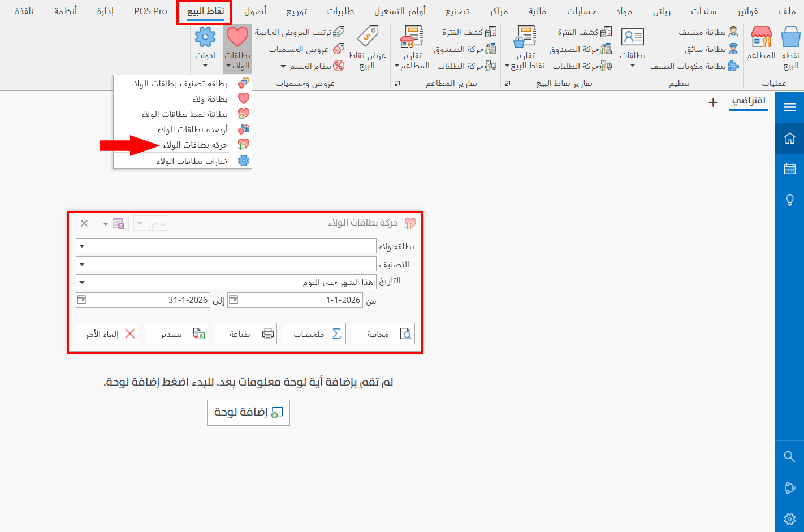Open the سندات vouchers ribbon tab
The height and width of the screenshot is (532, 804).
coord(704,11)
